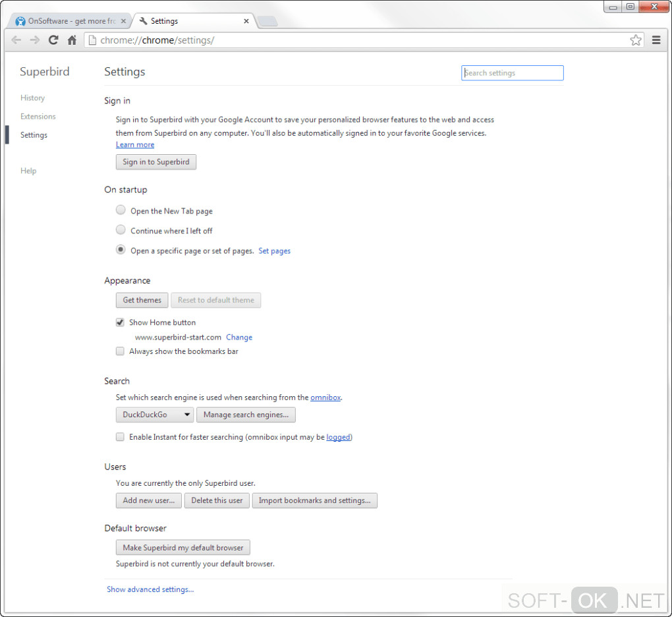Show advanced settings link
672x617 pixels.
coord(150,589)
